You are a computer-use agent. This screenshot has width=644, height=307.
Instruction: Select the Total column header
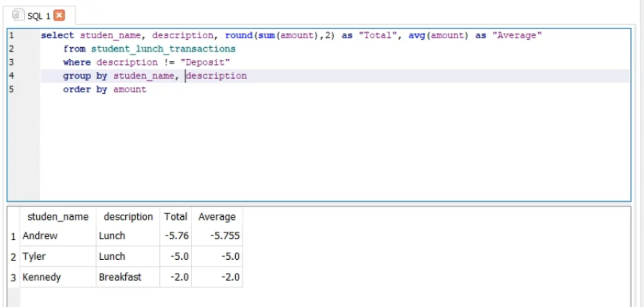point(175,217)
